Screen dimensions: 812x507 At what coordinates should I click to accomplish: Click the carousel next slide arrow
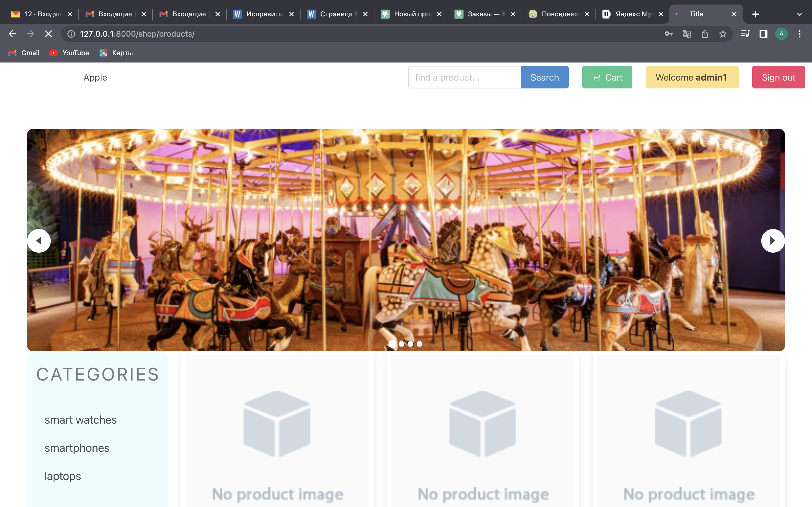pos(773,241)
